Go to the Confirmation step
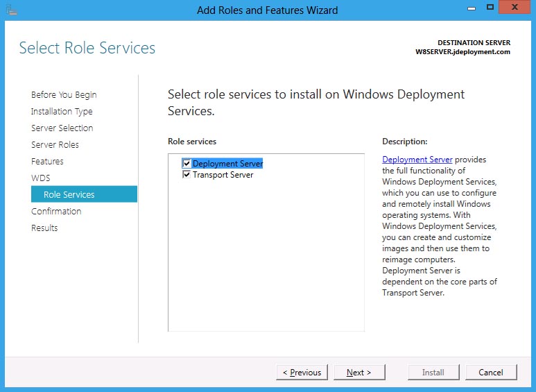 56,212
